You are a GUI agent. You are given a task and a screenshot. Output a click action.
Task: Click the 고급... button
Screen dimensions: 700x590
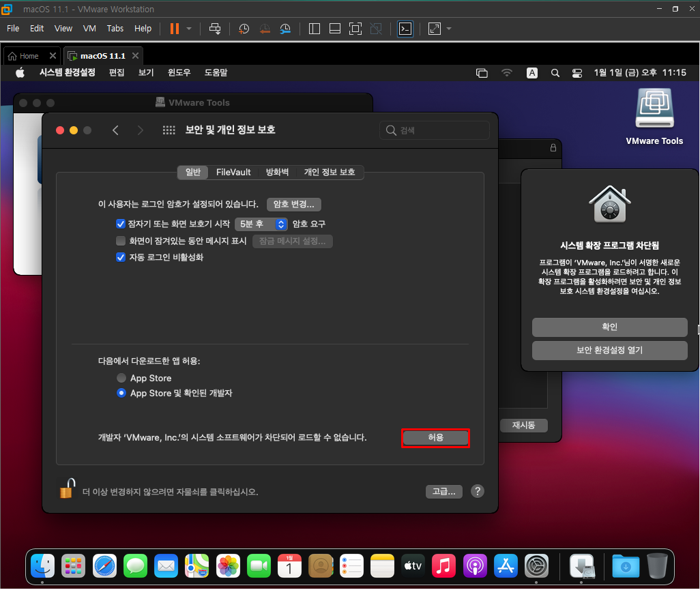(x=443, y=491)
